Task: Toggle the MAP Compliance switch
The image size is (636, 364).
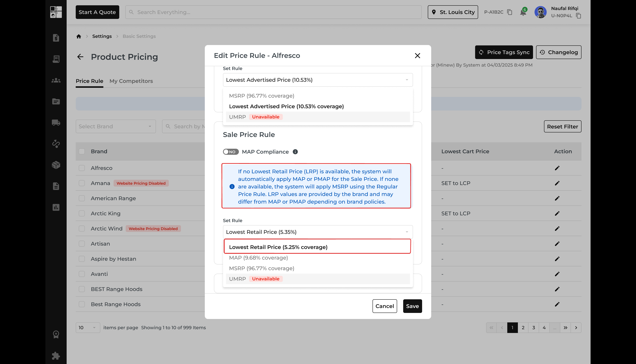Action: (x=231, y=152)
